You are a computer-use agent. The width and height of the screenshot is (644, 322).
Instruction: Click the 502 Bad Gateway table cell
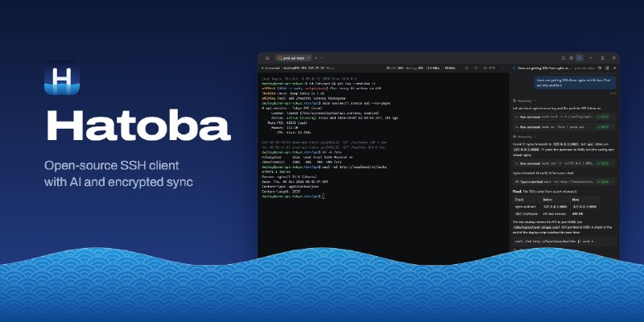(555, 213)
